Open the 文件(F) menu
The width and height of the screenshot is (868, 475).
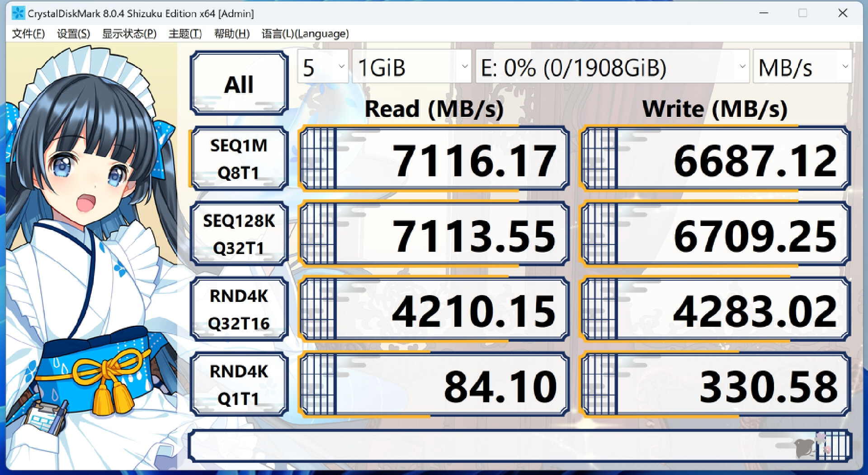pos(28,34)
